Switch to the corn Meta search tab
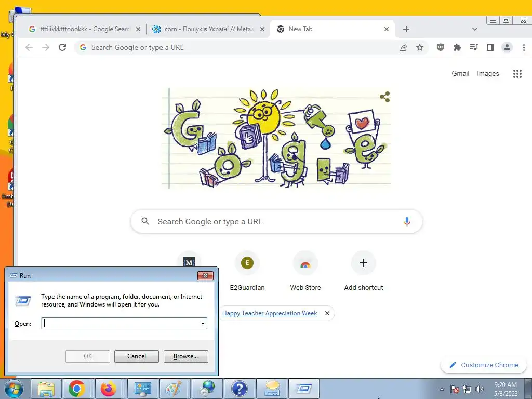The image size is (532, 399). (x=208, y=29)
